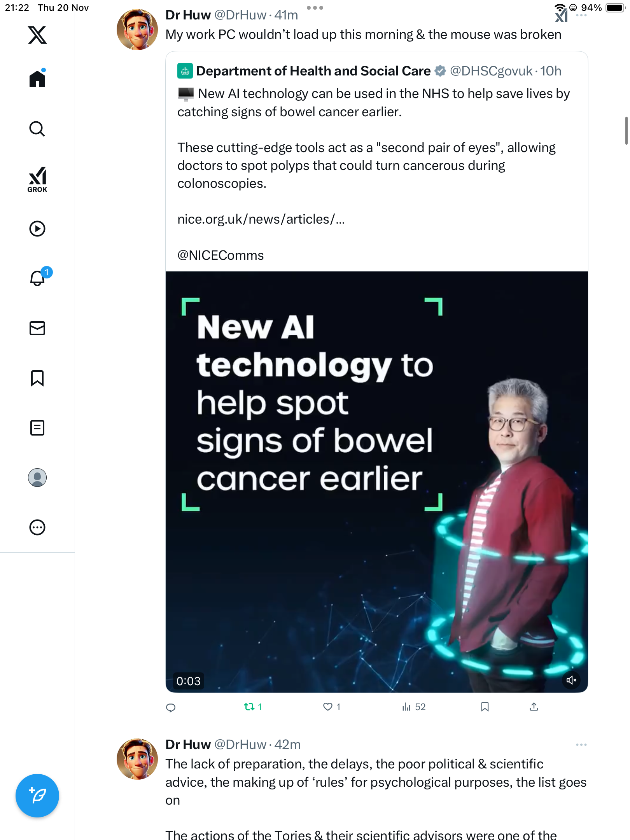Image resolution: width=630 pixels, height=840 pixels.
Task: Open the Lists icon in sidebar
Action: click(x=37, y=428)
